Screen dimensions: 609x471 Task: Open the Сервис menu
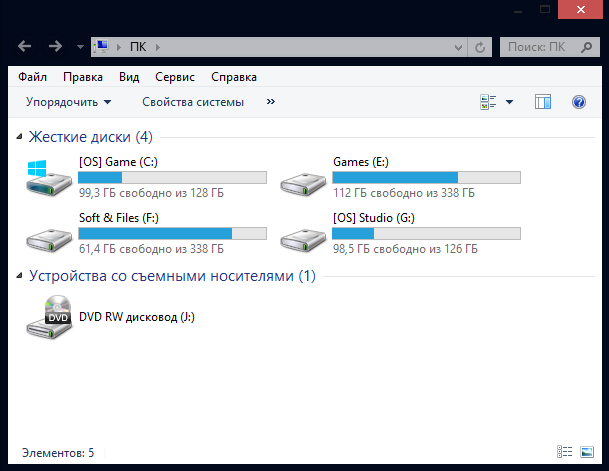click(x=175, y=77)
